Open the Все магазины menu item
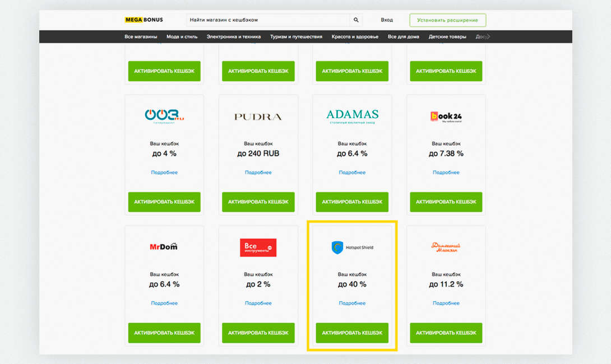611x364 pixels. tap(141, 36)
